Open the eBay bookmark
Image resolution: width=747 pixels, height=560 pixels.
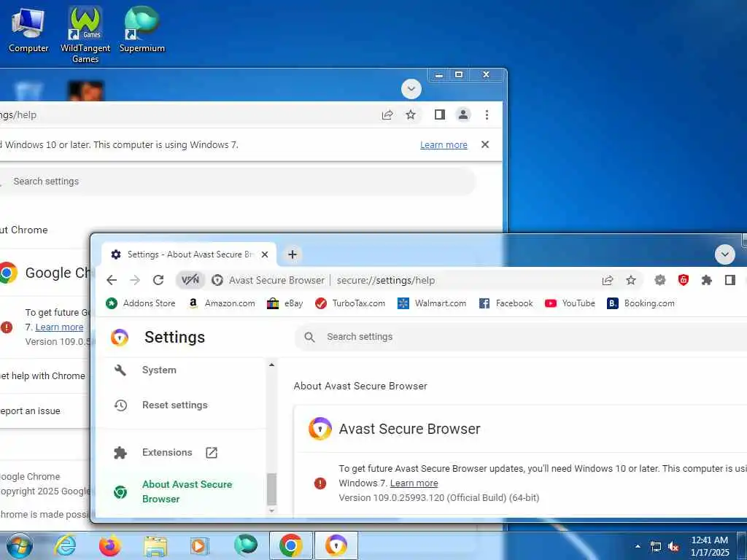pyautogui.click(x=285, y=303)
